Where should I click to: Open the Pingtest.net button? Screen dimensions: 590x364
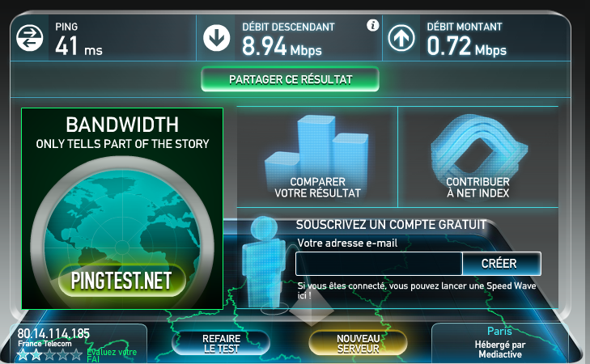point(122,281)
